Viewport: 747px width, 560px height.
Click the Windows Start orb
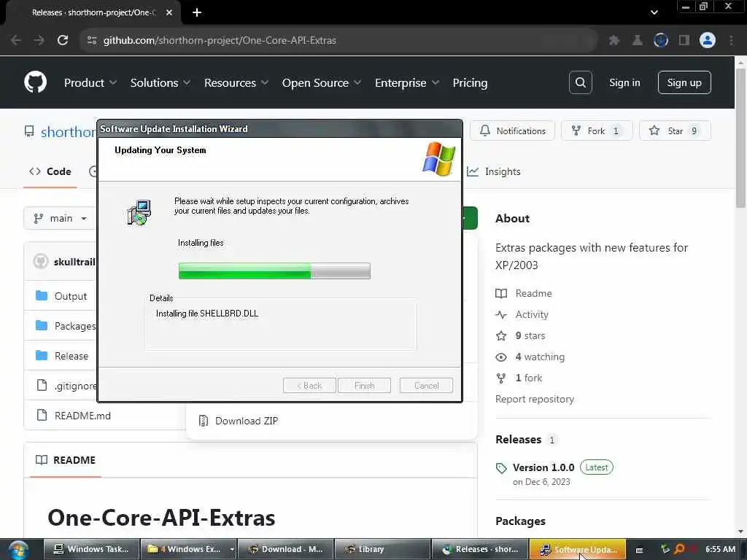[18, 550]
